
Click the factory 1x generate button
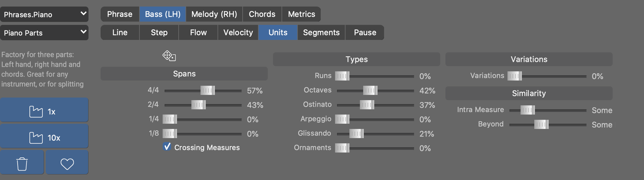click(x=44, y=111)
